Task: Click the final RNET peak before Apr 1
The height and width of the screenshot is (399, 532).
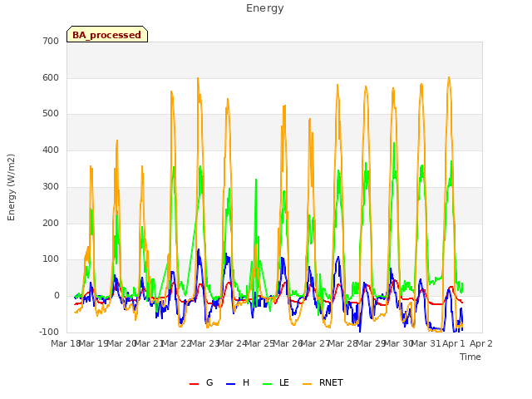Action: click(449, 77)
